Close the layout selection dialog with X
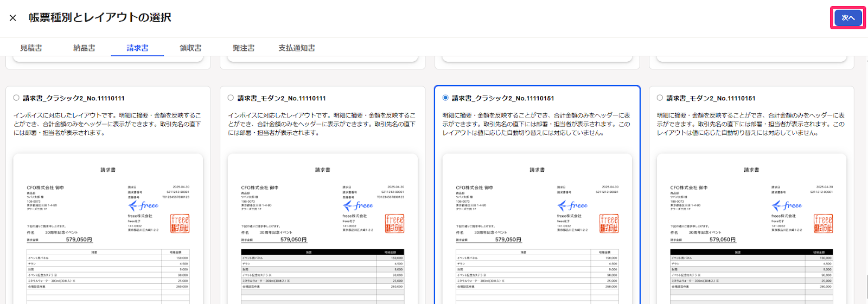The image size is (868, 304). (x=13, y=18)
